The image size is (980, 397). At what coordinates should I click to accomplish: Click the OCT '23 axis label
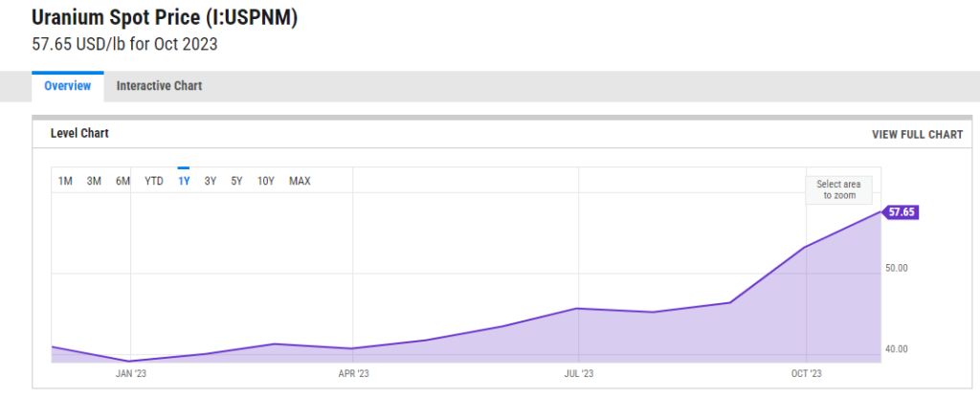806,374
